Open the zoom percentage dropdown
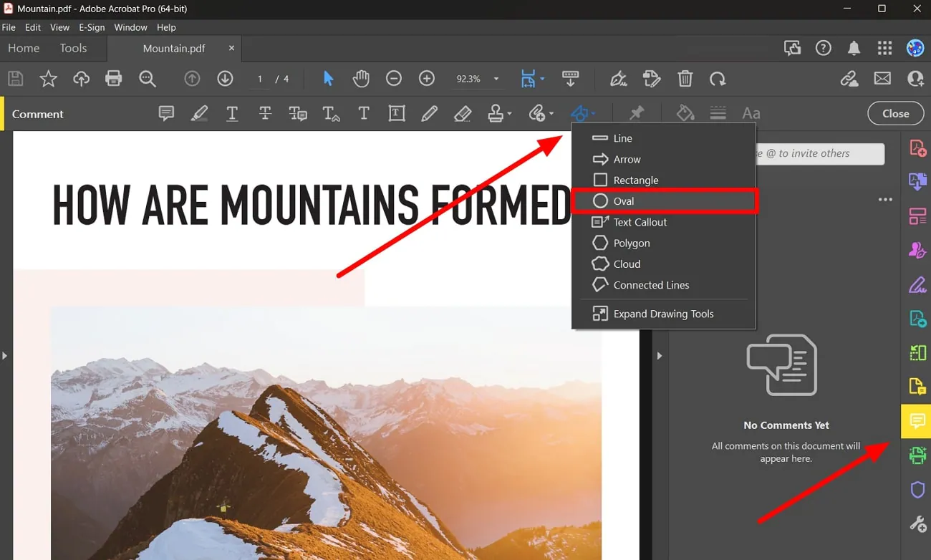The height and width of the screenshot is (560, 931). click(x=496, y=79)
